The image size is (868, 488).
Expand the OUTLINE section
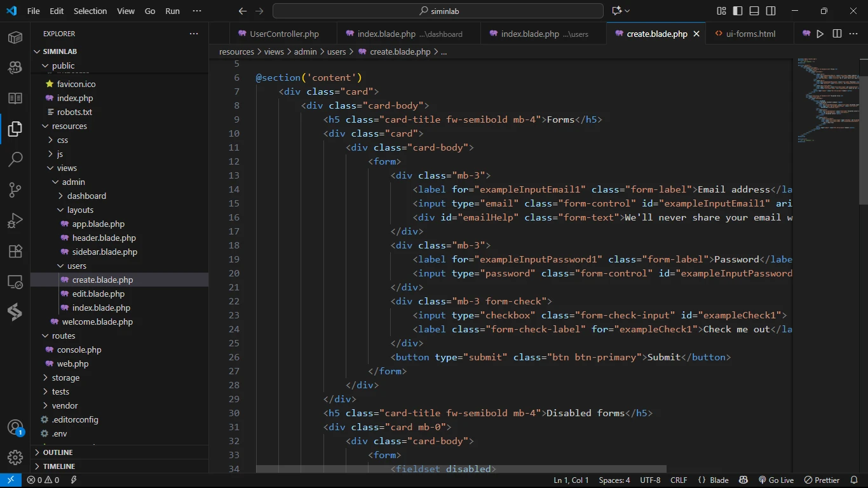58,452
